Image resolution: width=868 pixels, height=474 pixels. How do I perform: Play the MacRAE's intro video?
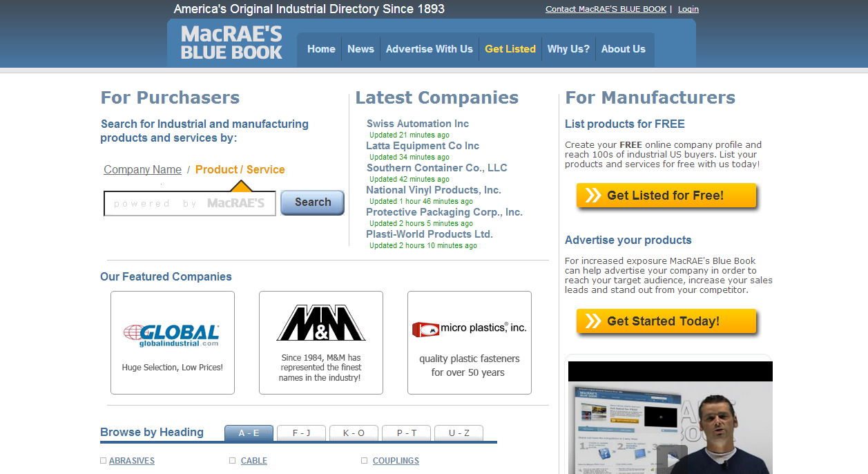[672, 458]
